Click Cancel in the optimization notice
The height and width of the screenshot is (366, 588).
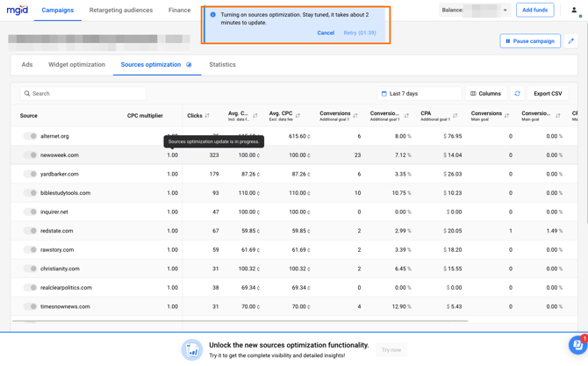(x=326, y=32)
